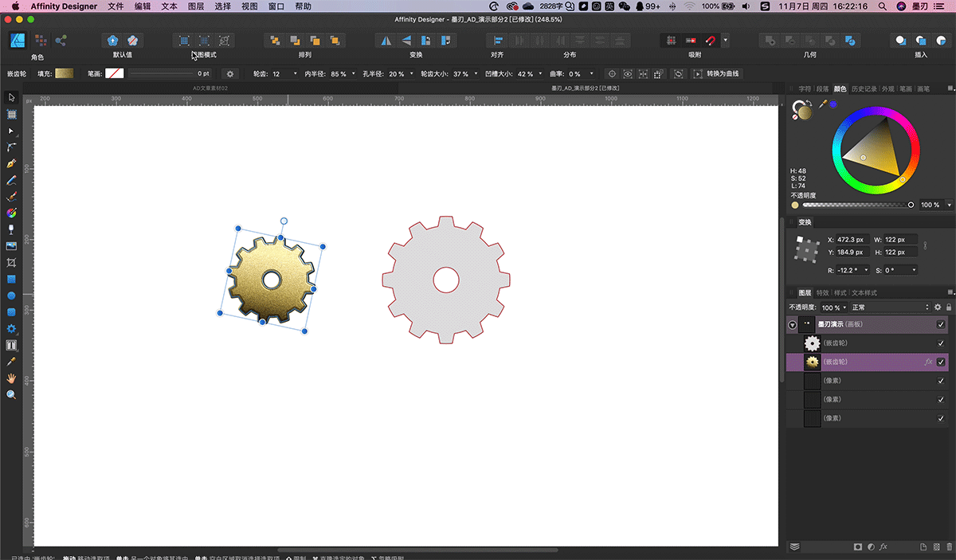Click the layer effects fx button at panel bottom
956x560 pixels.
[884, 546]
